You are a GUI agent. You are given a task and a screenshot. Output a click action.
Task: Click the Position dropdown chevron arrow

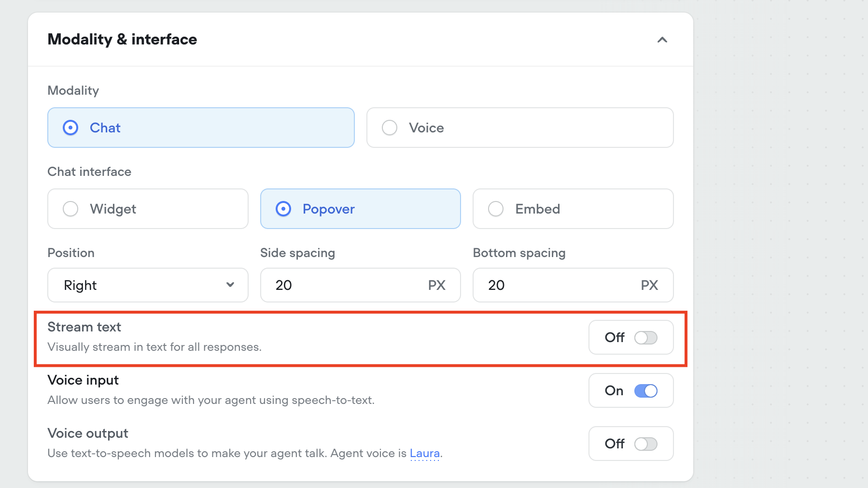230,285
